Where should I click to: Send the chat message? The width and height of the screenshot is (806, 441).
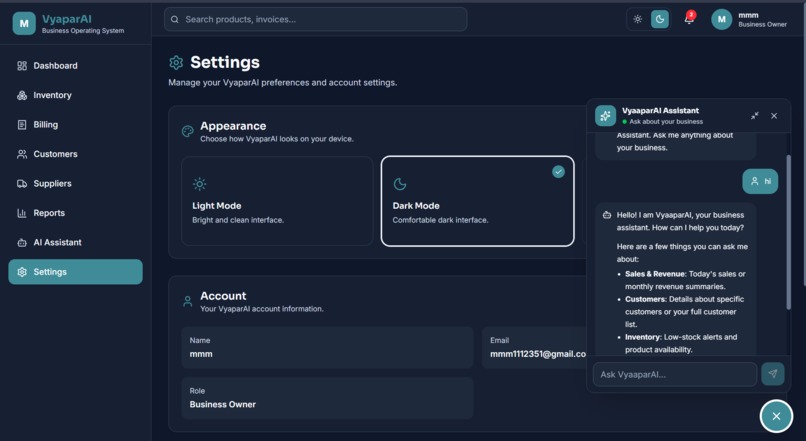(773, 374)
